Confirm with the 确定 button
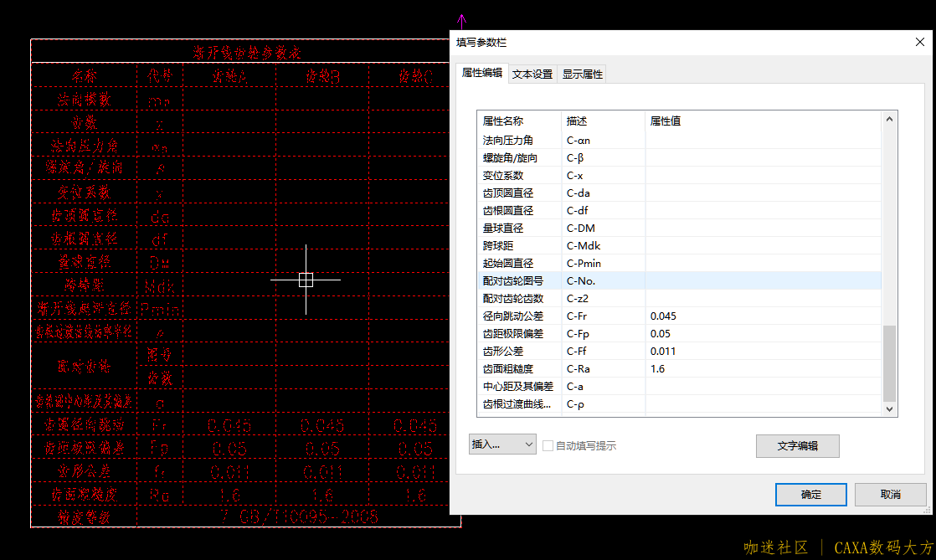This screenshot has width=936, height=560. (810, 495)
